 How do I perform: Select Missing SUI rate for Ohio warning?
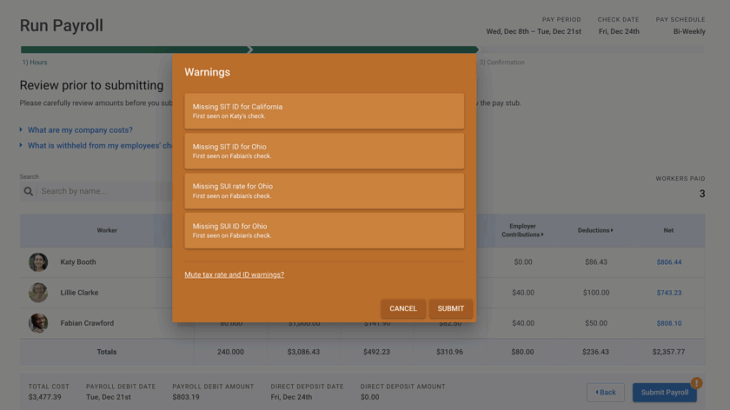(324, 191)
